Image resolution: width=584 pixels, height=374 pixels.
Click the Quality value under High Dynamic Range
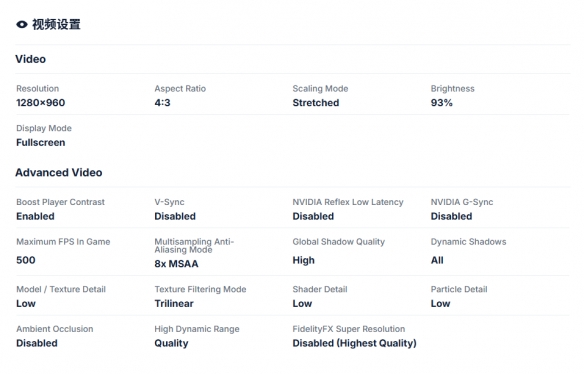(171, 343)
